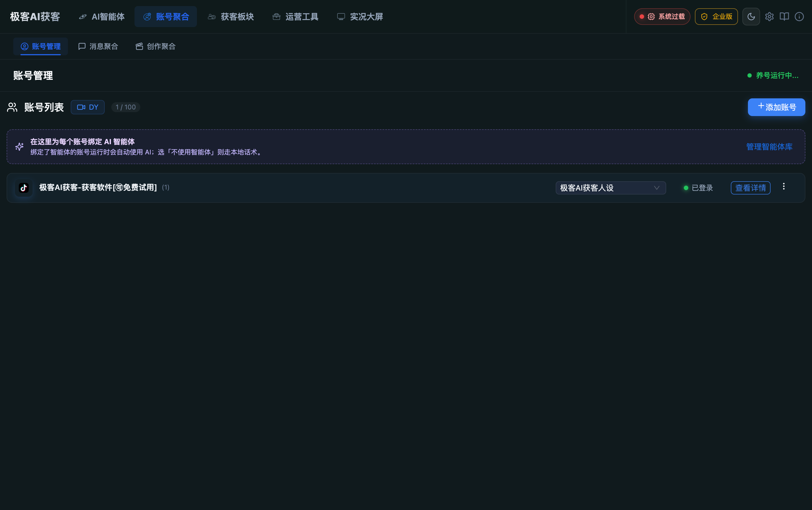812x510 pixels.
Task: Click the 1 / 100 account count badge
Action: click(x=126, y=107)
